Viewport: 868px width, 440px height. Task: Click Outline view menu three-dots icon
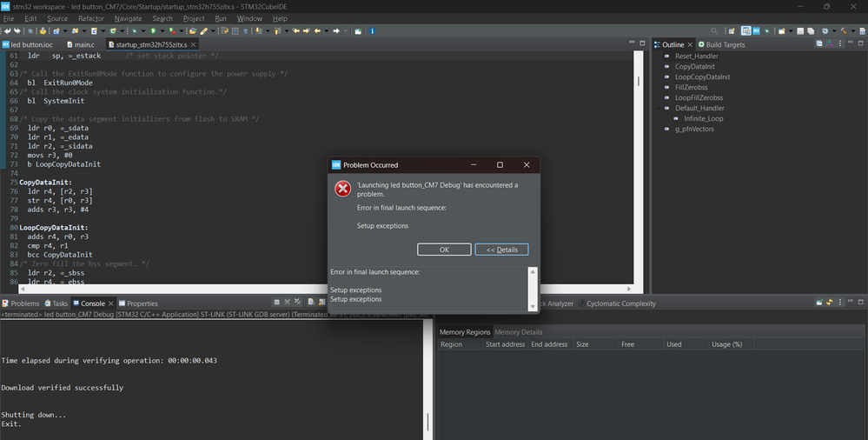[840, 43]
